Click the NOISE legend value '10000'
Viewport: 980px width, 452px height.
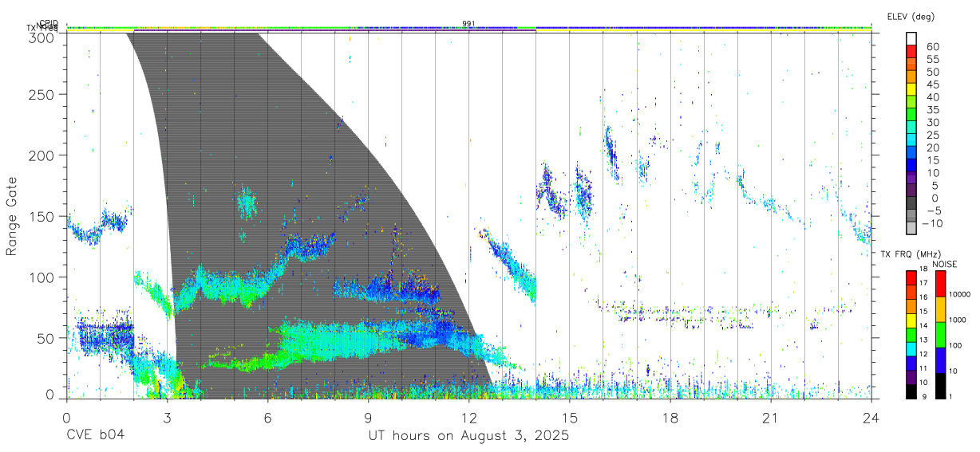pos(961,294)
